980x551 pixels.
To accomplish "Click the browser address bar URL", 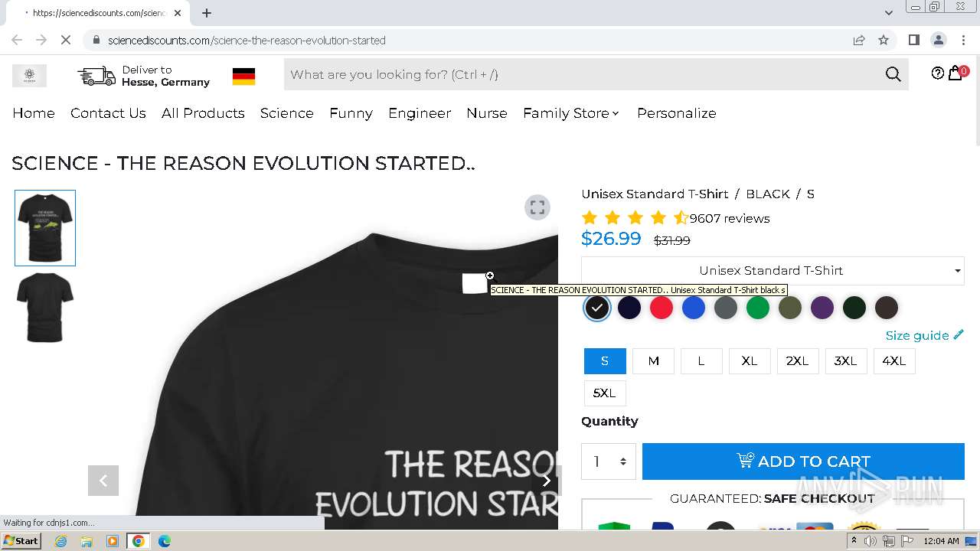I will tap(247, 40).
